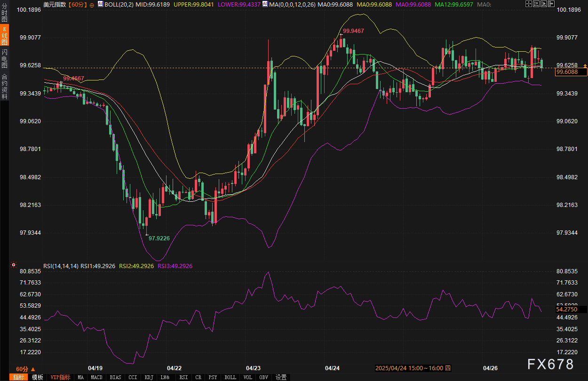Click the third icon in top-right group

click(543, 4)
